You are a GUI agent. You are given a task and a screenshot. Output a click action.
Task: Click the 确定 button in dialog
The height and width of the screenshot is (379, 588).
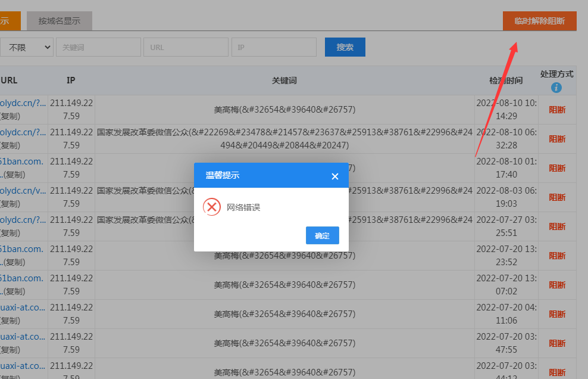[322, 235]
